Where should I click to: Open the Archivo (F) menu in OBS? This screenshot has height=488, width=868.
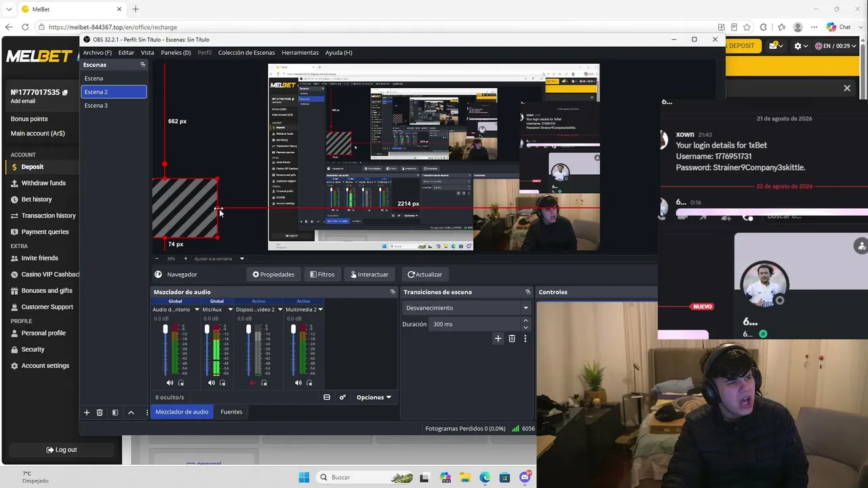pyautogui.click(x=98, y=52)
